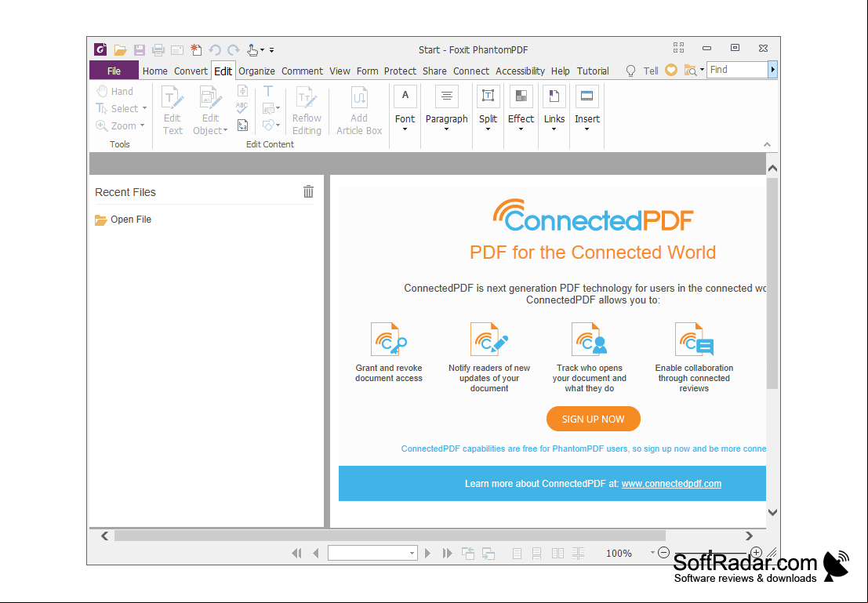The width and height of the screenshot is (868, 603).
Task: Switch to the Protect ribbon tab
Action: pos(400,71)
